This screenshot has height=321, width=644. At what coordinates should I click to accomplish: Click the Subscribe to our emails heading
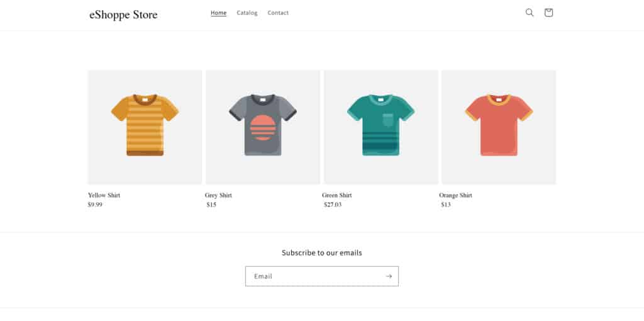click(x=322, y=253)
